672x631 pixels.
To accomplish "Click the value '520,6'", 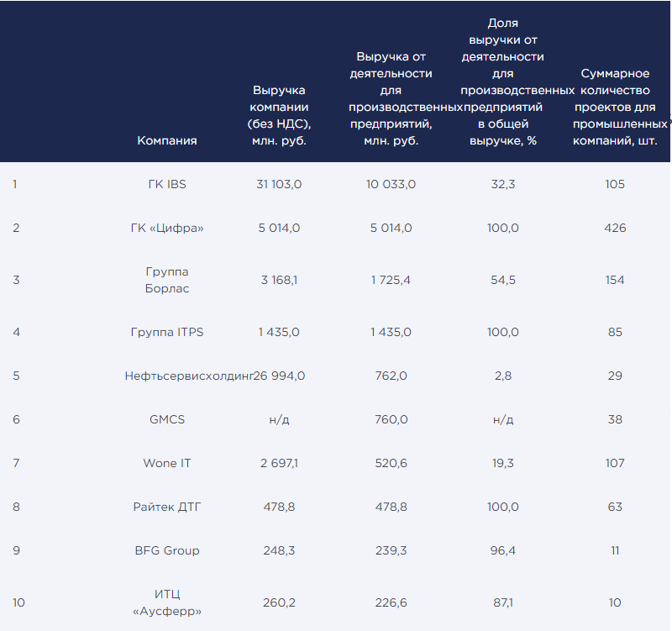I will [391, 464].
